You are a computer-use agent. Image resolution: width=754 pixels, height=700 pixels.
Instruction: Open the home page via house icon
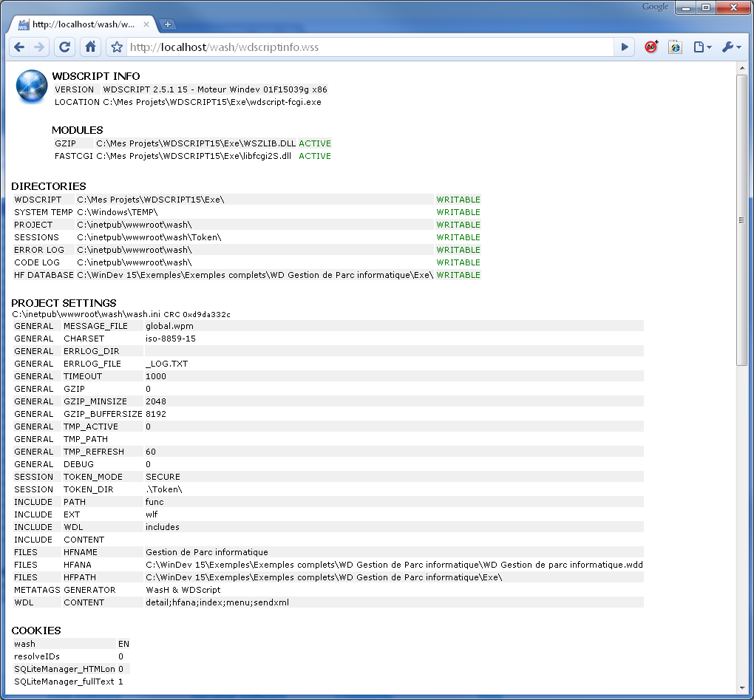pos(90,47)
